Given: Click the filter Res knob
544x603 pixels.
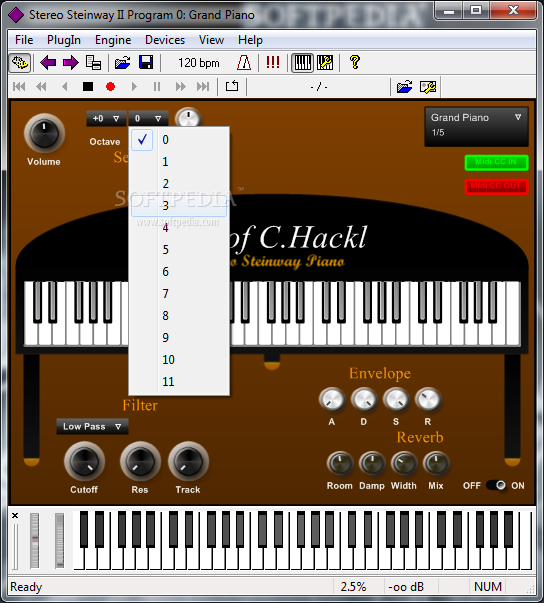Looking at the screenshot, I should tap(140, 461).
